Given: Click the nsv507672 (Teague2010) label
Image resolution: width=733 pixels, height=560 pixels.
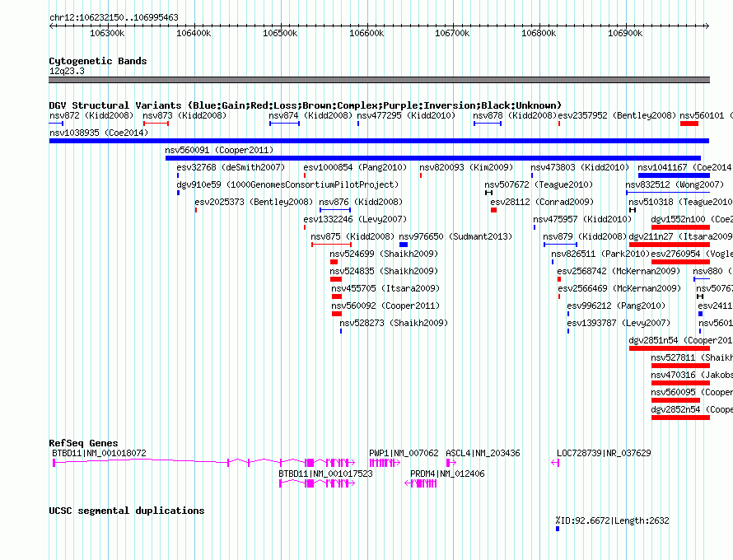Looking at the screenshot, I should pos(539,184).
